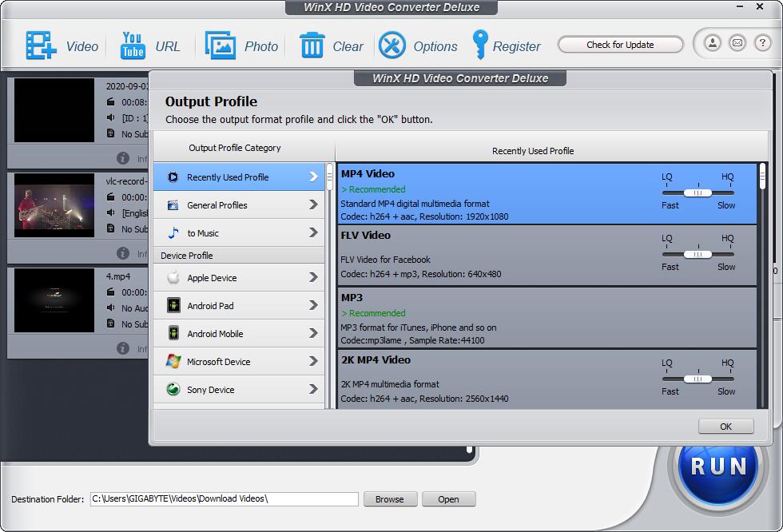Select Recently Used Profile category
Screen dimensions: 783x532
tap(239, 177)
